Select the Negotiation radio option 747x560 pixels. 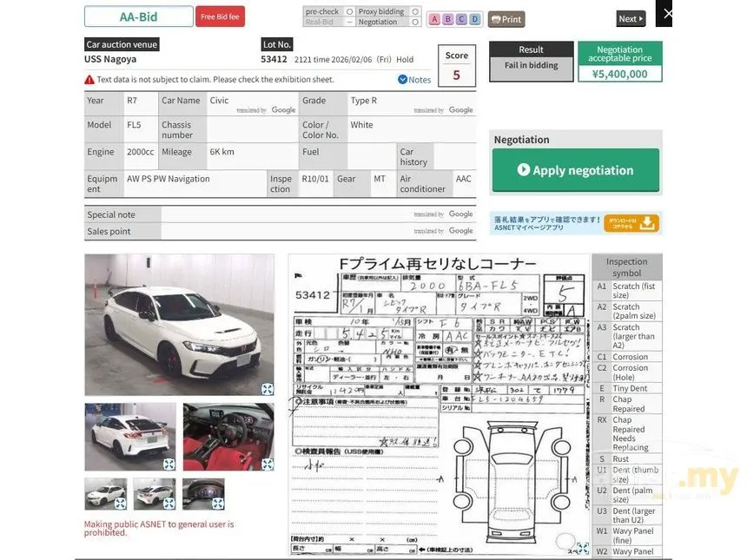coord(415,22)
